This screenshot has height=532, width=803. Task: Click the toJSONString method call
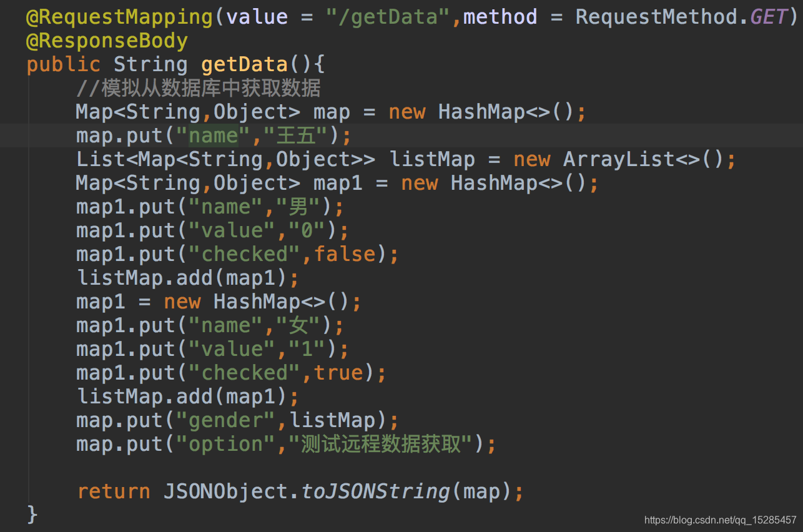375,491
